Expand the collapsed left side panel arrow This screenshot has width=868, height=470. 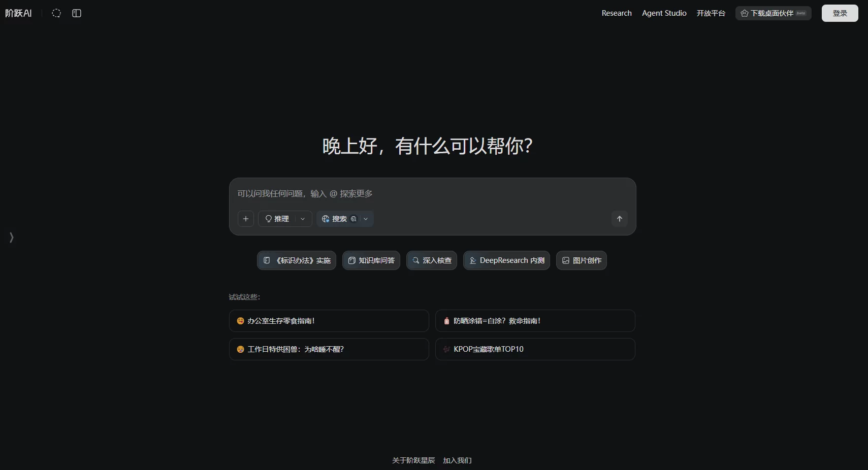pos(11,237)
